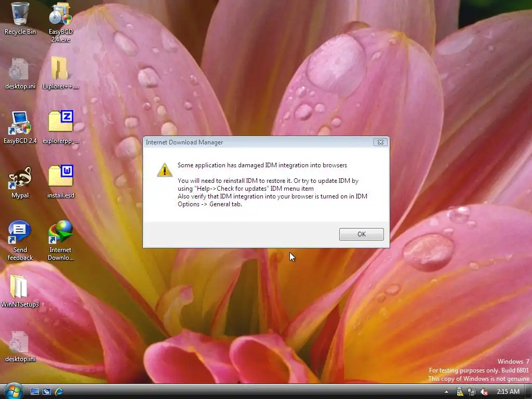Viewport: 532px width, 399px height.
Task: Select the Internet Download Manager desktop shortcut
Action: click(x=61, y=241)
